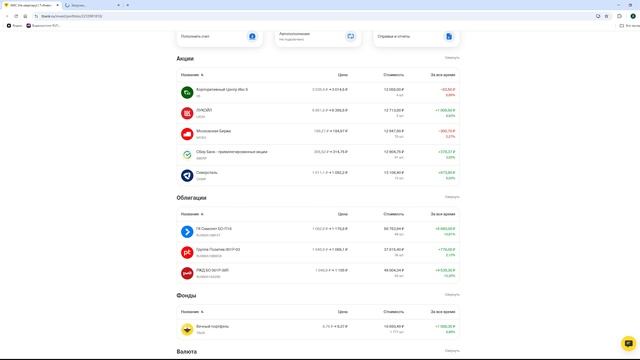Click the Samolet bond name text
Viewport: 640px width, 360px height.
[213, 229]
